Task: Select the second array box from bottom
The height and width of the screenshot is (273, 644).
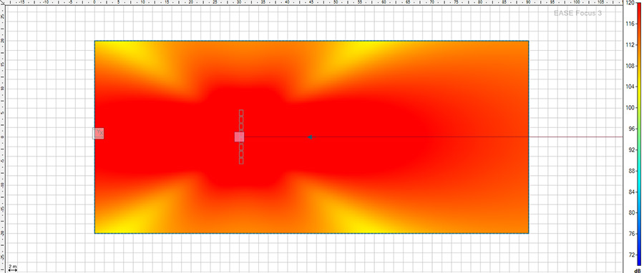Action: pos(241,154)
